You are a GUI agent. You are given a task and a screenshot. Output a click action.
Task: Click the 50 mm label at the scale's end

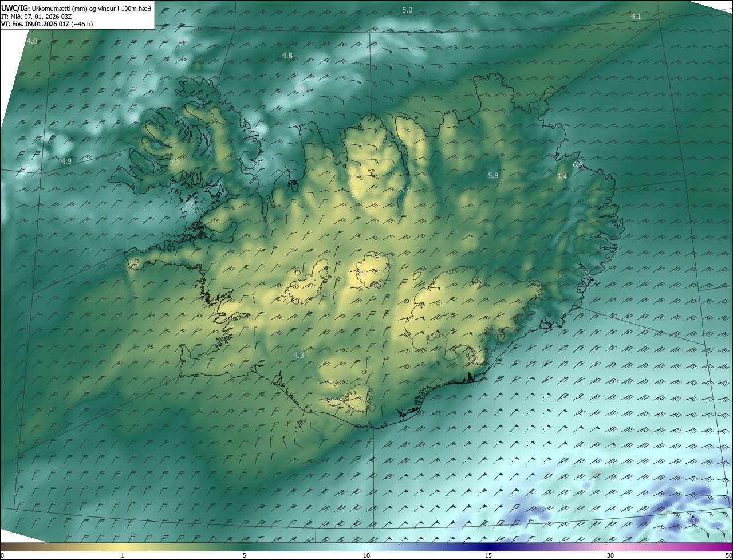click(x=728, y=556)
